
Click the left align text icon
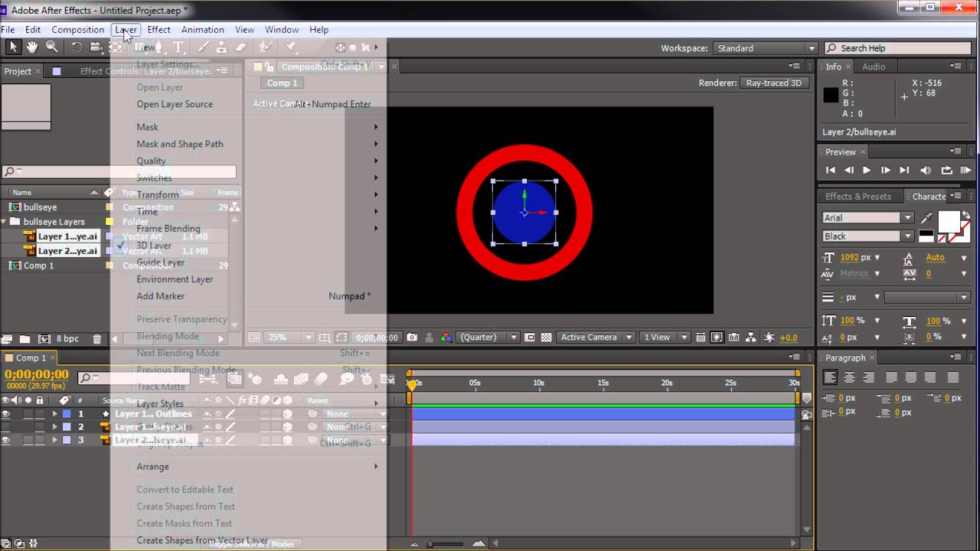(x=830, y=377)
